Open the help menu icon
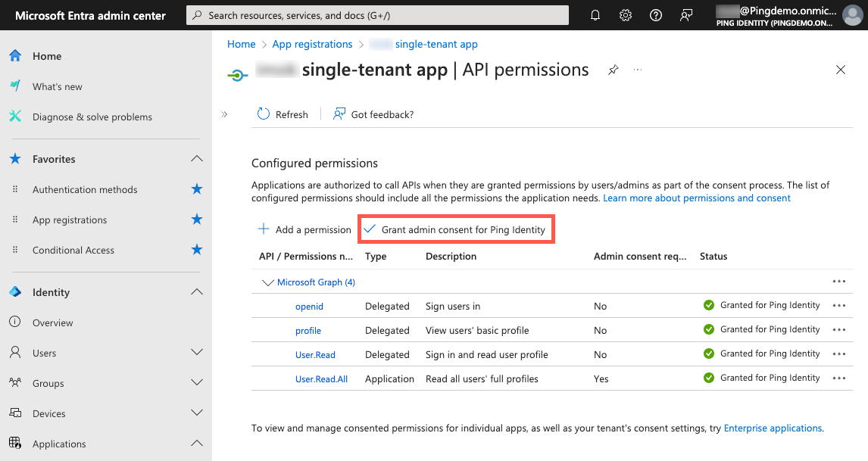Viewport: 868px width, 461px height. [x=656, y=14]
